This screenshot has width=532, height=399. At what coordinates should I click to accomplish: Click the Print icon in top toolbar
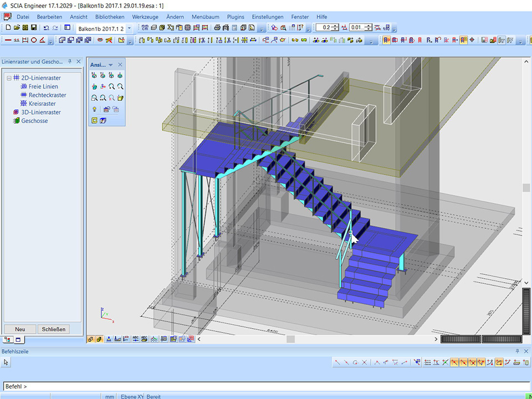217,28
